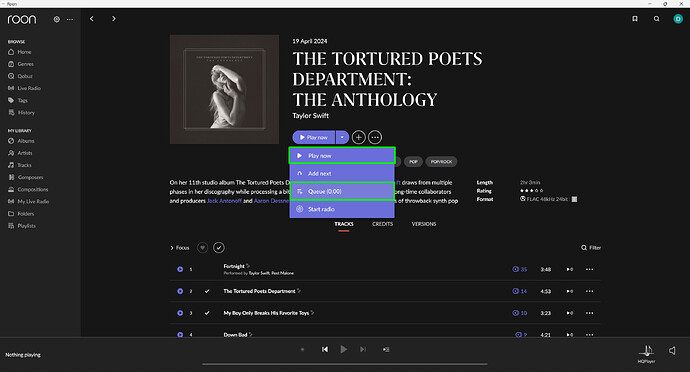Open Taylor Swift artist link
690x372 pixels.
pyautogui.click(x=311, y=116)
